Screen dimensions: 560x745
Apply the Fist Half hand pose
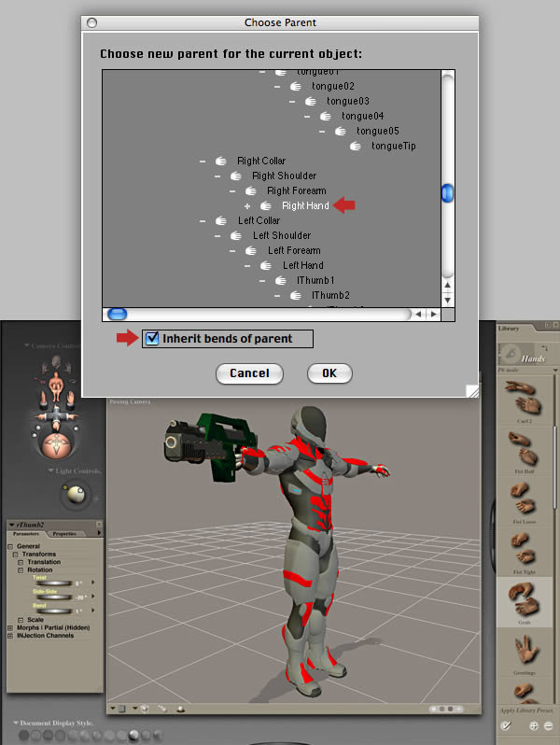pyautogui.click(x=524, y=450)
